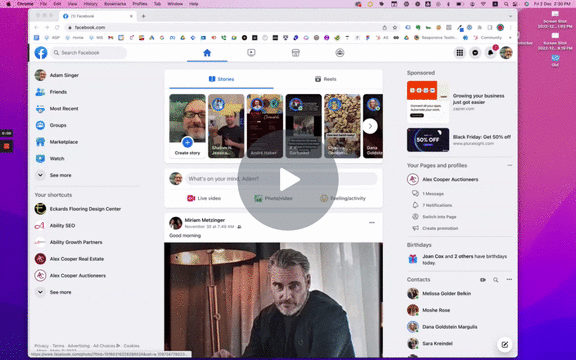Switch to the Reels tab
This screenshot has height=360, width=576.
click(x=325, y=79)
